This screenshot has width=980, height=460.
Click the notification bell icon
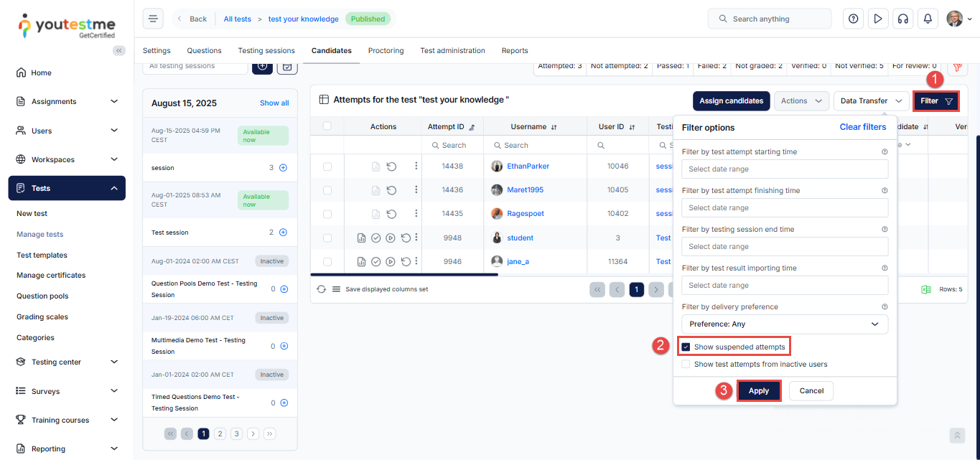click(928, 19)
